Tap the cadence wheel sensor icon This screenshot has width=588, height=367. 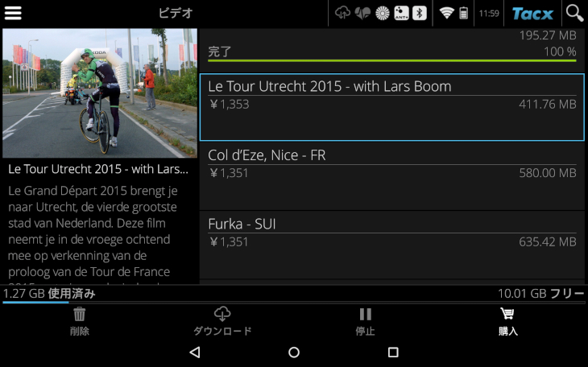coord(383,14)
